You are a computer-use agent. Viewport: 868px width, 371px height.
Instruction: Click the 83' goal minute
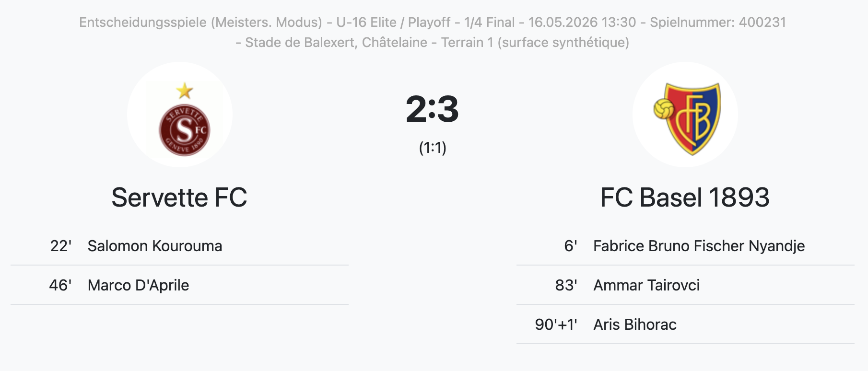click(x=566, y=285)
